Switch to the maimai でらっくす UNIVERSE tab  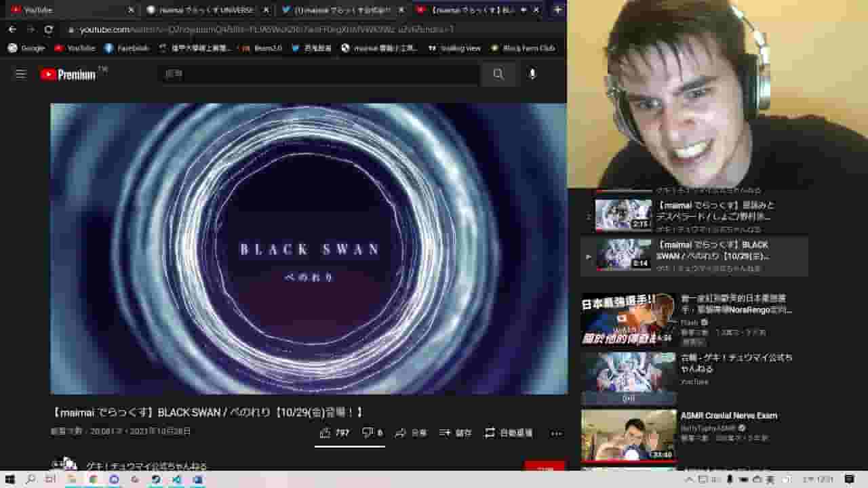[x=207, y=10]
